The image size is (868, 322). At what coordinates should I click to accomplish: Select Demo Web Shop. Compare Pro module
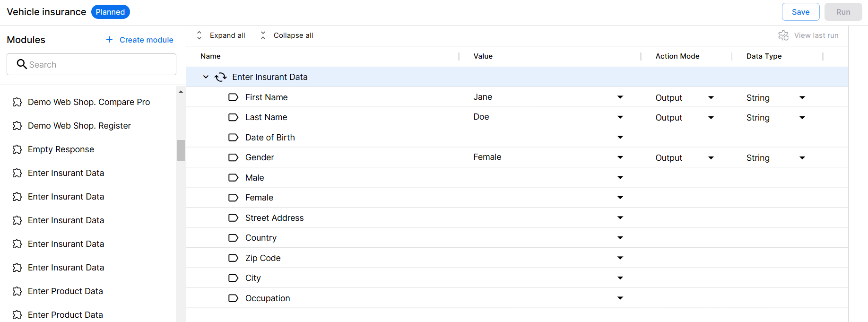click(89, 102)
